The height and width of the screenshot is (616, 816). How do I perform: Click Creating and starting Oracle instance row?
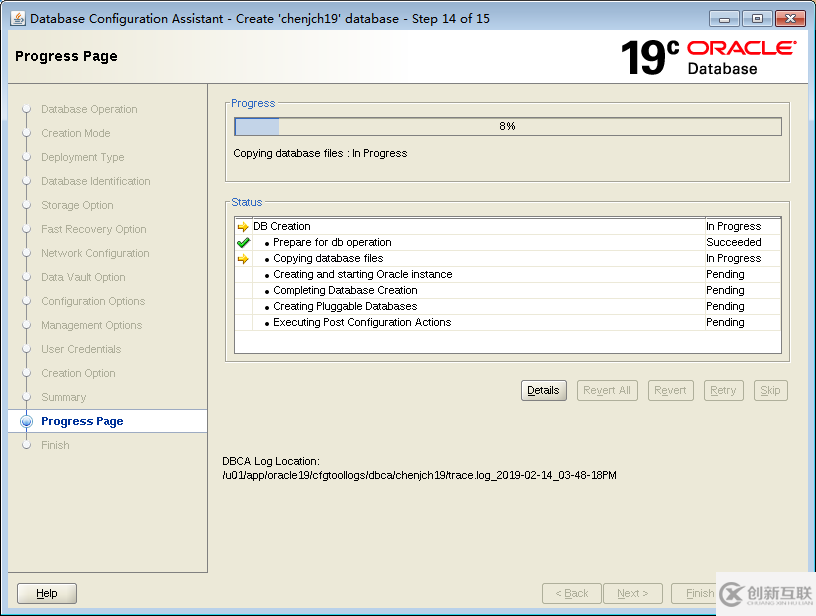click(508, 274)
